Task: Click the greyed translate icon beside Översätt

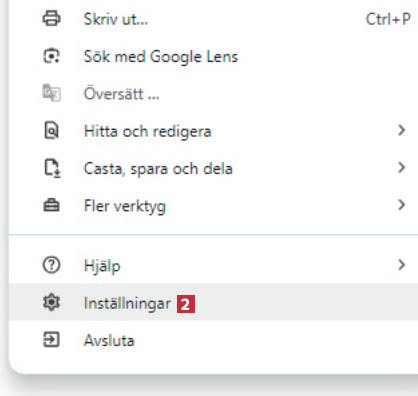Action: (51, 93)
